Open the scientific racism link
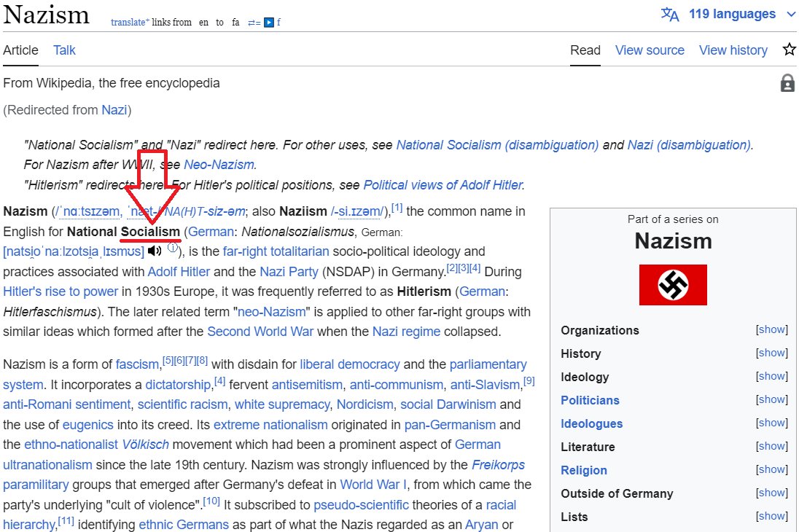This screenshot has height=532, width=799. [x=182, y=404]
